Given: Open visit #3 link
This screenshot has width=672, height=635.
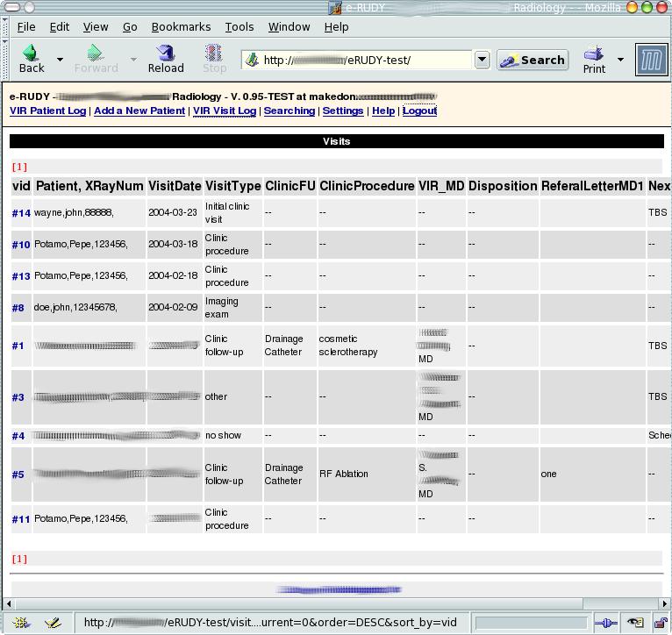Looking at the screenshot, I should pos(18,397).
